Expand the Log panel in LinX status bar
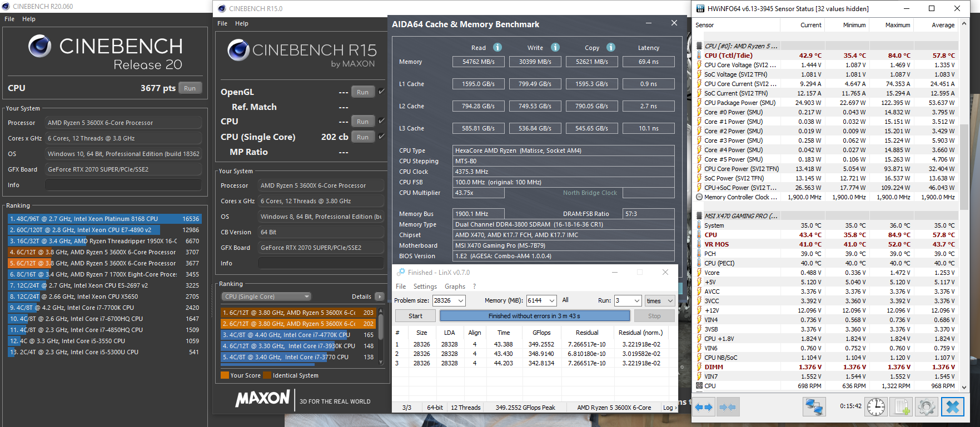 point(669,408)
